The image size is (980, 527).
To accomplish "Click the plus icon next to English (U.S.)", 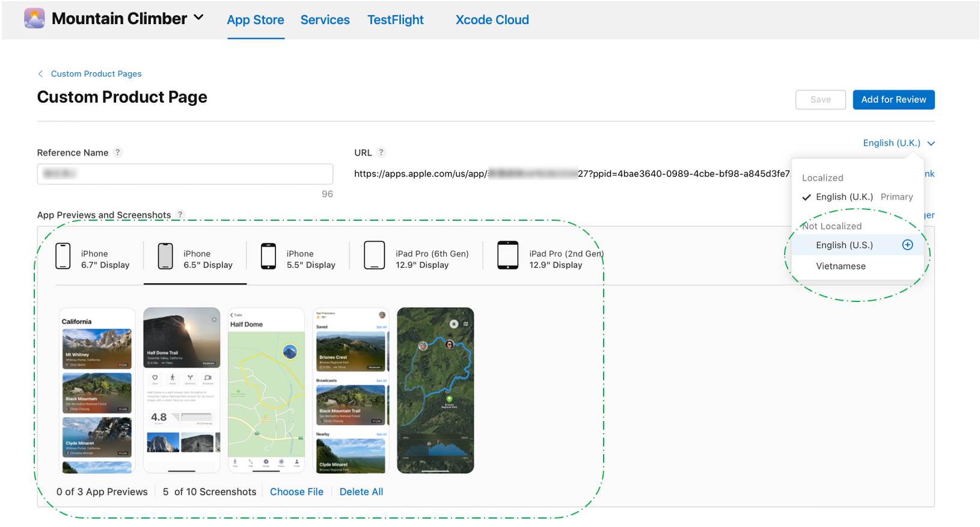I will [907, 245].
